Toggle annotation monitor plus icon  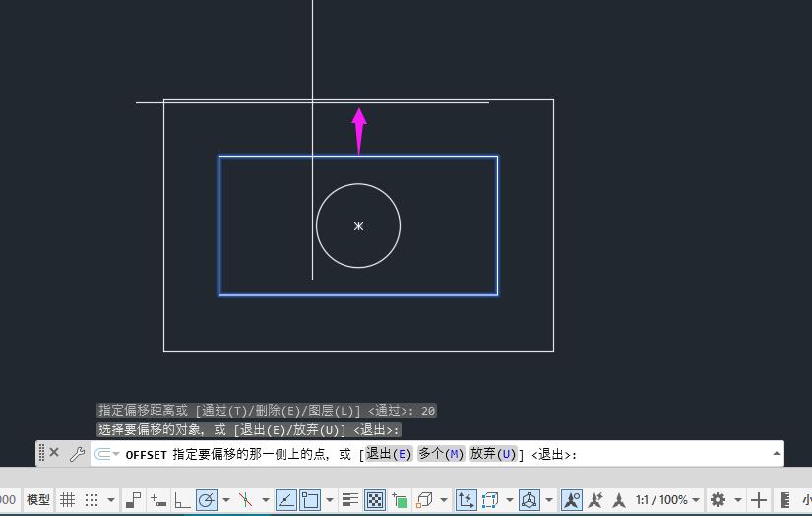click(759, 500)
